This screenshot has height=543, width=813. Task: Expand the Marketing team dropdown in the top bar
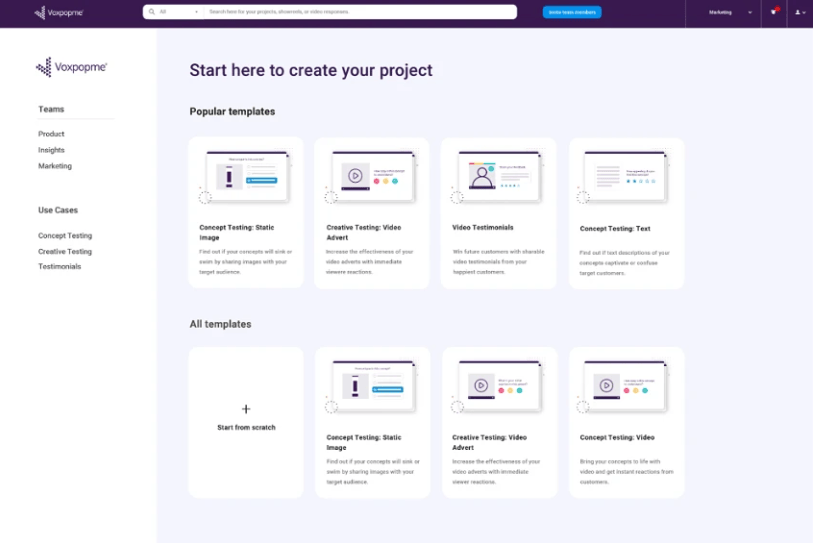730,12
